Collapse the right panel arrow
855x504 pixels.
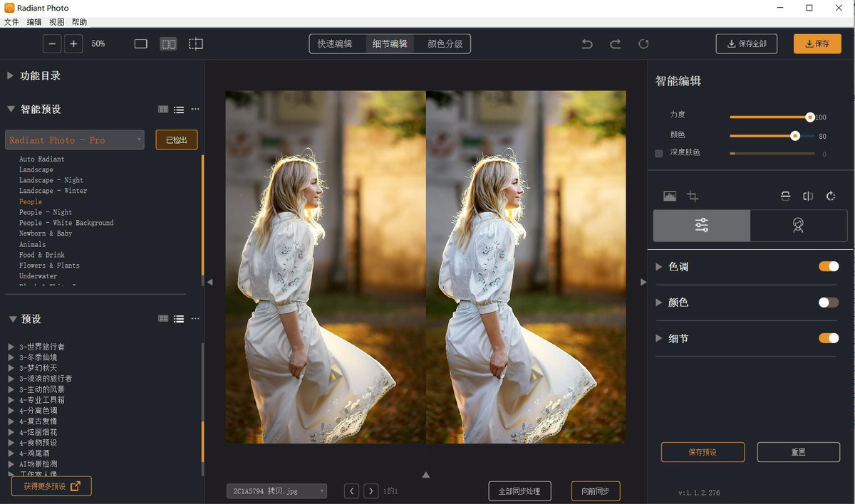[x=643, y=282]
